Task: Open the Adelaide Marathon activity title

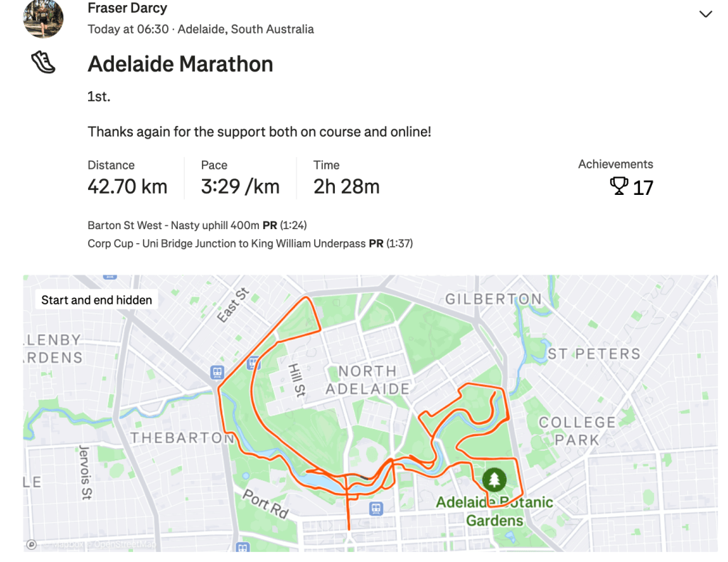Action: (x=180, y=64)
